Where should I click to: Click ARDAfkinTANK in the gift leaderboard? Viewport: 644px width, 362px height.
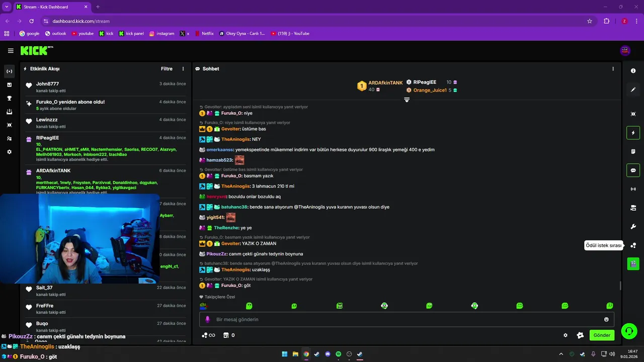[x=385, y=82]
